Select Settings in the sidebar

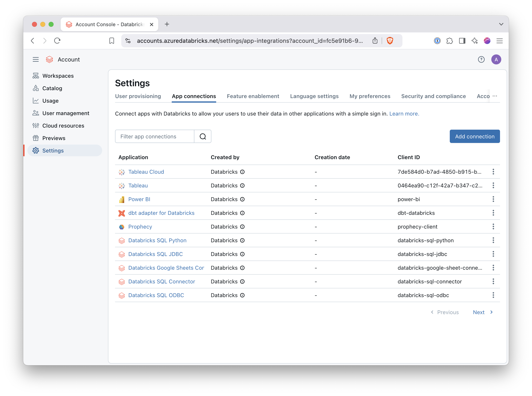click(65, 151)
